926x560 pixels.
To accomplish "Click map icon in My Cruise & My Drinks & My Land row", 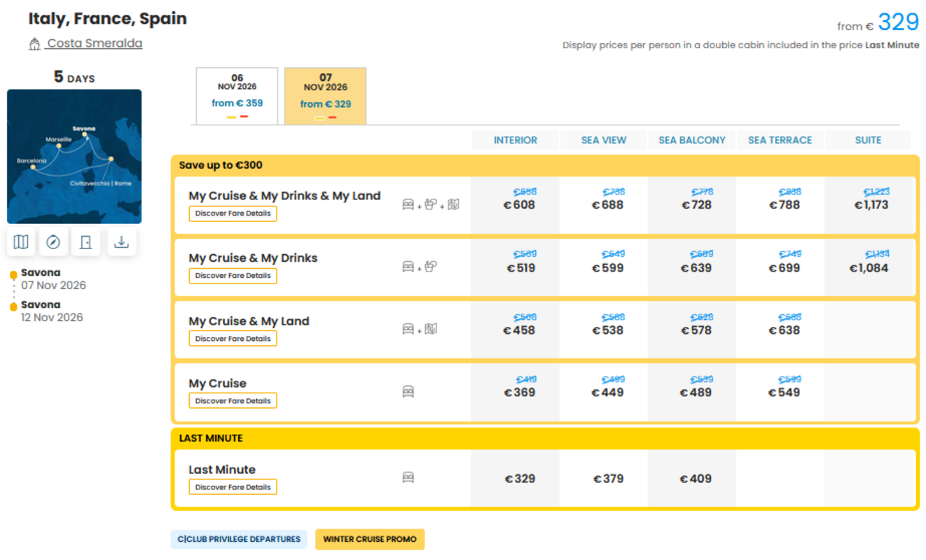I will pos(453,204).
